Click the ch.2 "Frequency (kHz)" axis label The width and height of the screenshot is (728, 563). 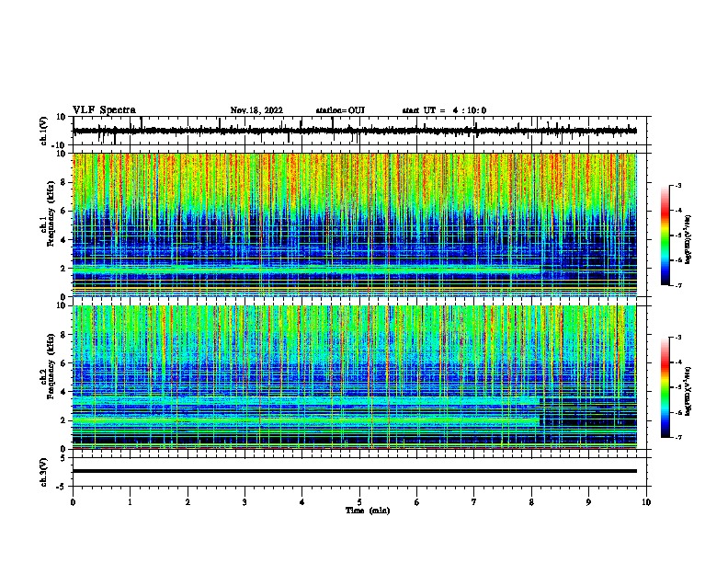(x=51, y=366)
